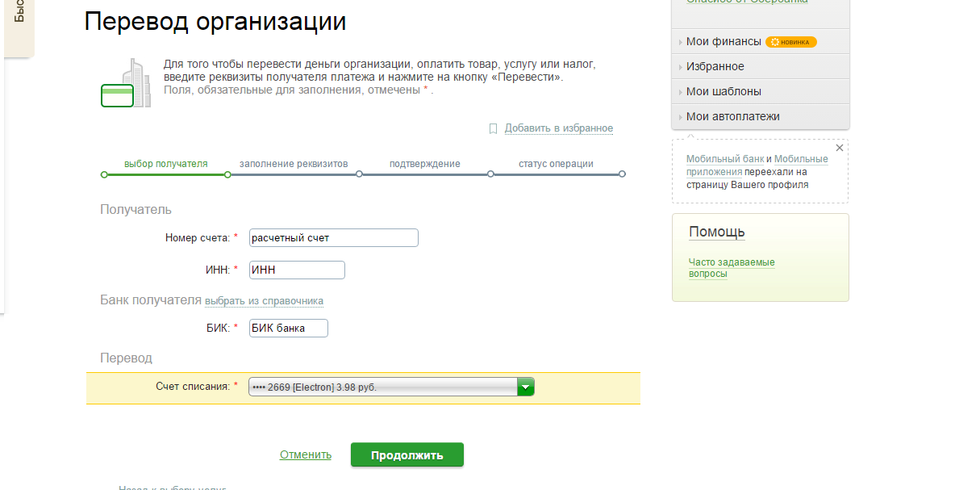Click the Получатель section heading
The height and width of the screenshot is (490, 980).
click(x=136, y=210)
